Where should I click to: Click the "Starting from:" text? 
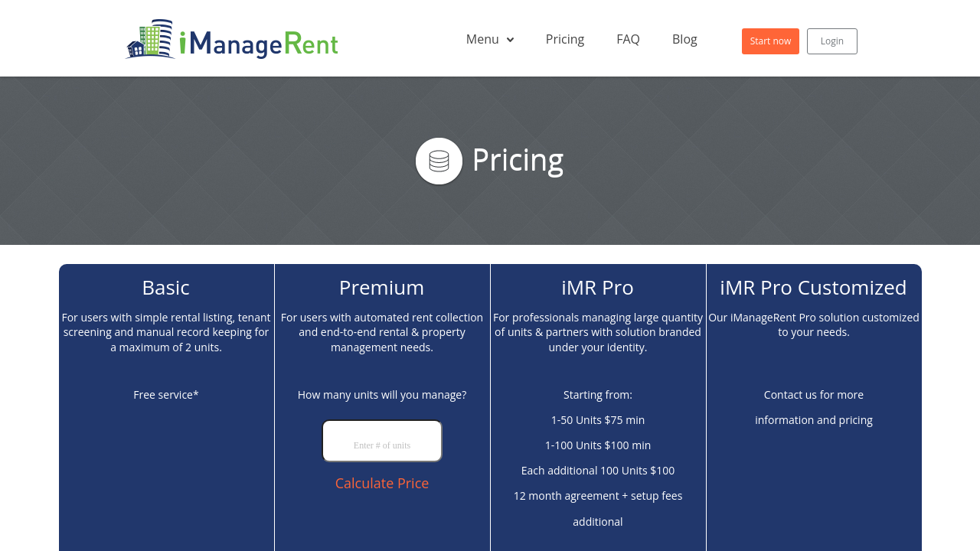tap(598, 395)
